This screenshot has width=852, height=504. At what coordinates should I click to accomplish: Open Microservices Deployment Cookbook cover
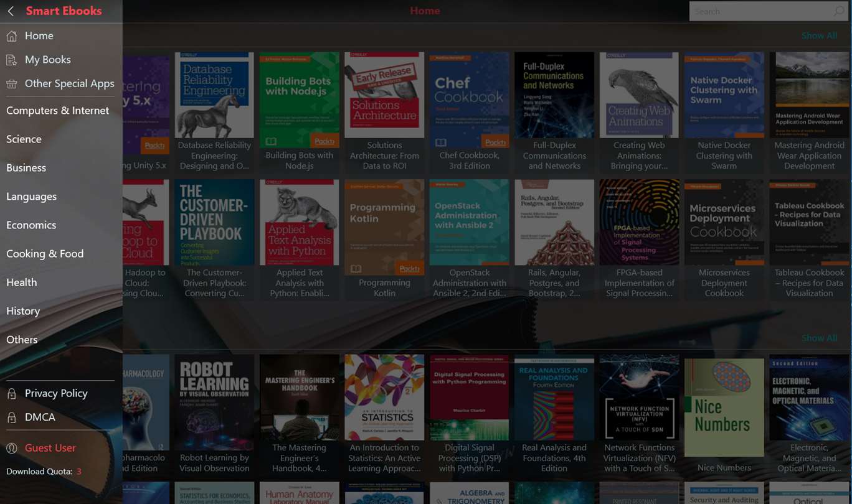coord(724,223)
